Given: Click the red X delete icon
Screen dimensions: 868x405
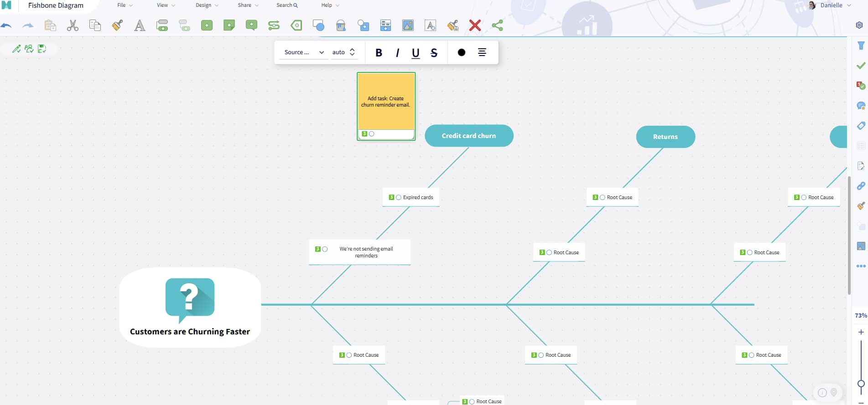Looking at the screenshot, I should [x=475, y=26].
